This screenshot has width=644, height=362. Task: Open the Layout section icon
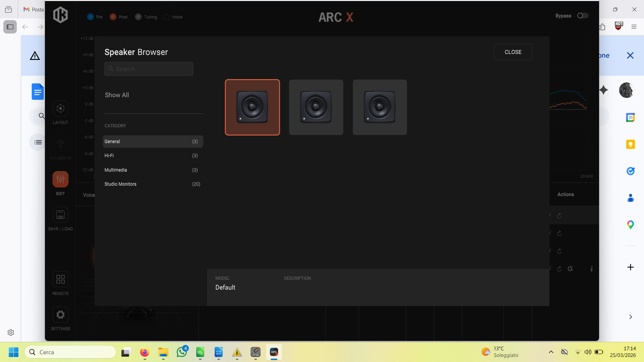click(x=60, y=109)
